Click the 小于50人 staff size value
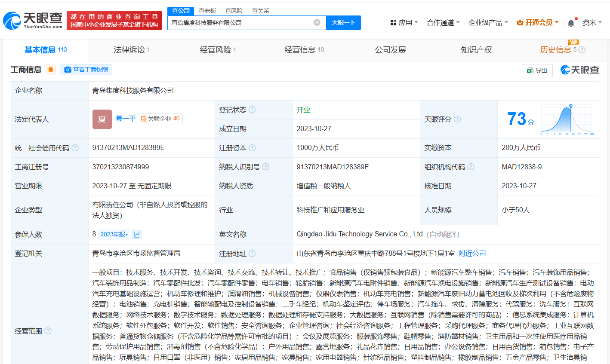 pos(515,210)
